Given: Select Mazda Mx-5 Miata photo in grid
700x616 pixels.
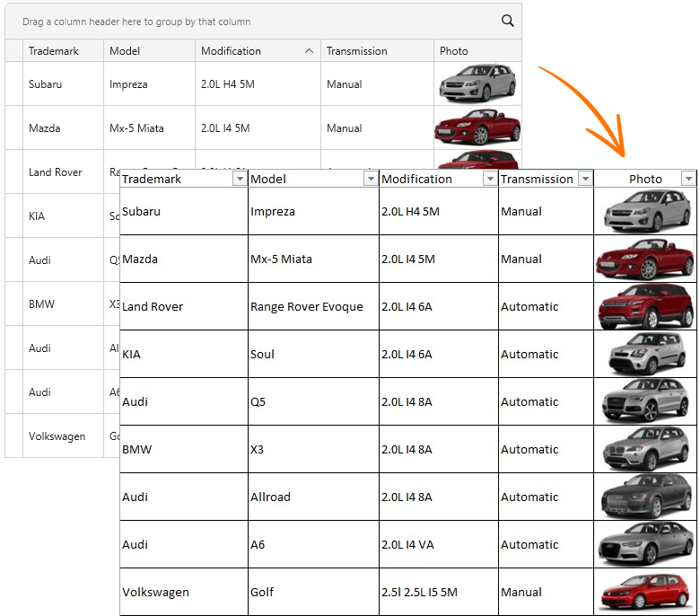Looking at the screenshot, I should [477, 128].
